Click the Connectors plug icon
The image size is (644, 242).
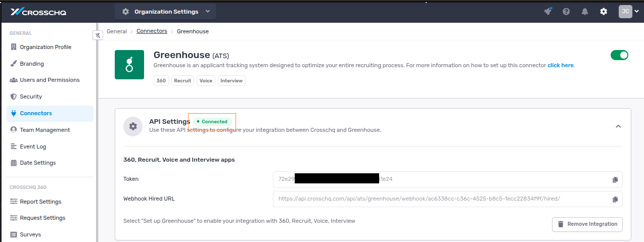14,113
